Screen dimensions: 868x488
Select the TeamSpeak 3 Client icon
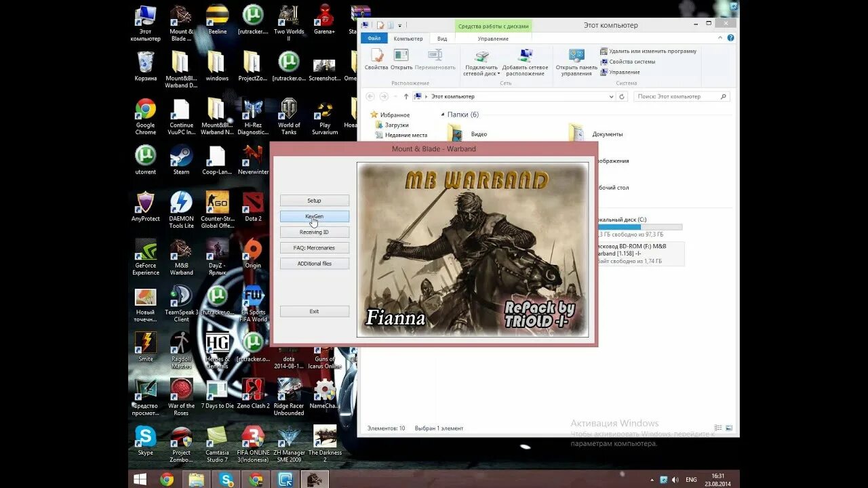pyautogui.click(x=181, y=303)
